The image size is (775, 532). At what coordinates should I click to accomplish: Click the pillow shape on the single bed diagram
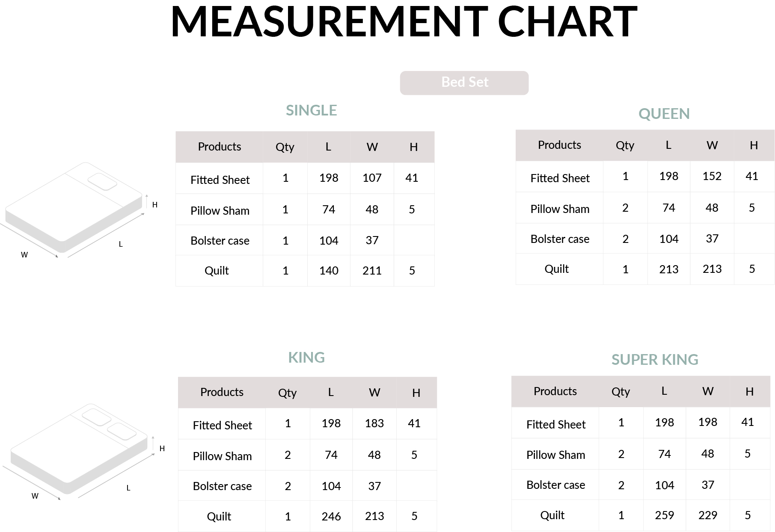[102, 182]
